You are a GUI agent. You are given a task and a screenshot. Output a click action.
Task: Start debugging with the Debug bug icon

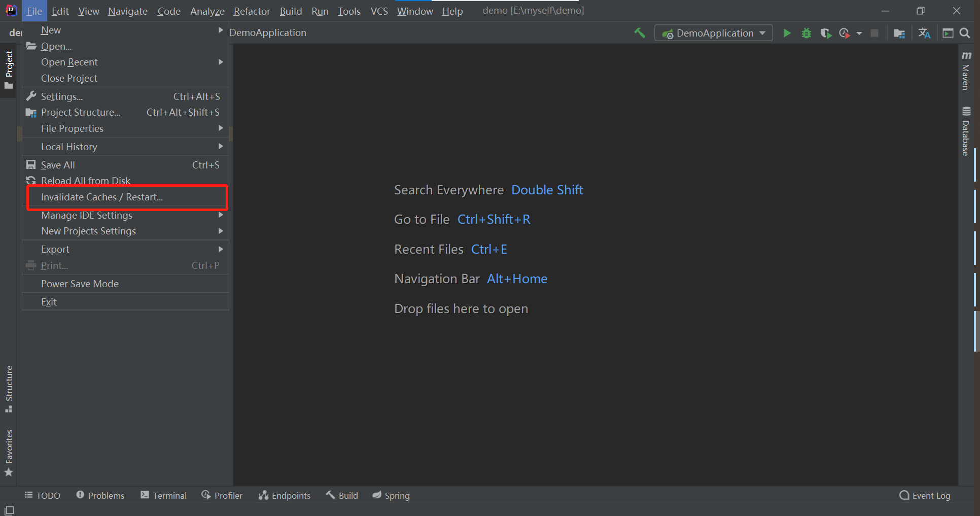pos(807,32)
